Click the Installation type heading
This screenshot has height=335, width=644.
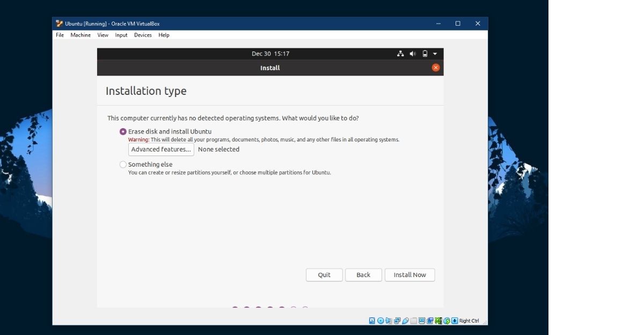(146, 91)
